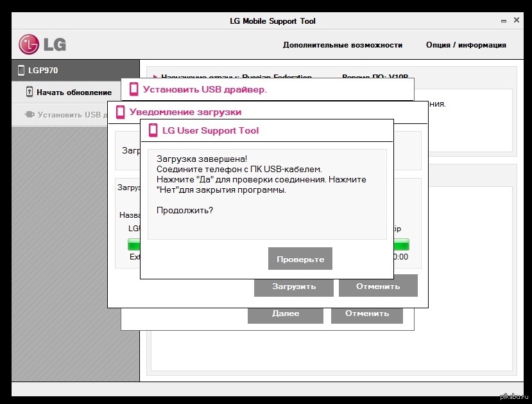Click the Установить USB sidebar item

pos(60,115)
